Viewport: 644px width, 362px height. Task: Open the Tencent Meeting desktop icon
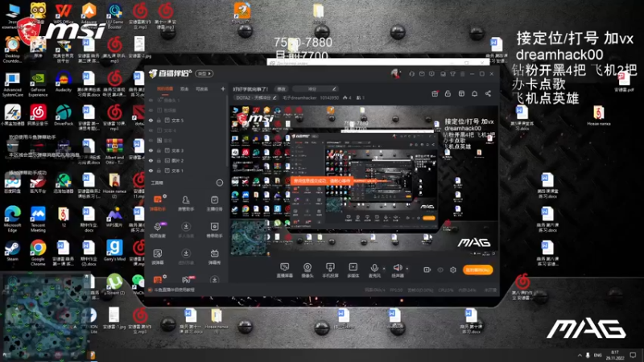tap(38, 218)
